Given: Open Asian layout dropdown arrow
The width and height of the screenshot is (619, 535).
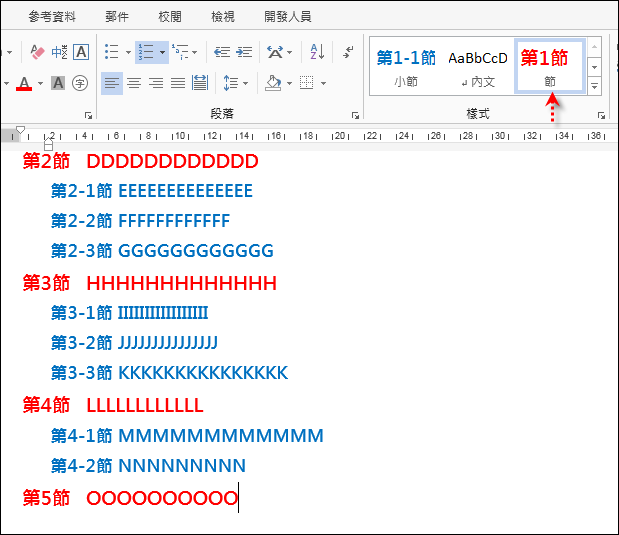Looking at the screenshot, I should 290,52.
